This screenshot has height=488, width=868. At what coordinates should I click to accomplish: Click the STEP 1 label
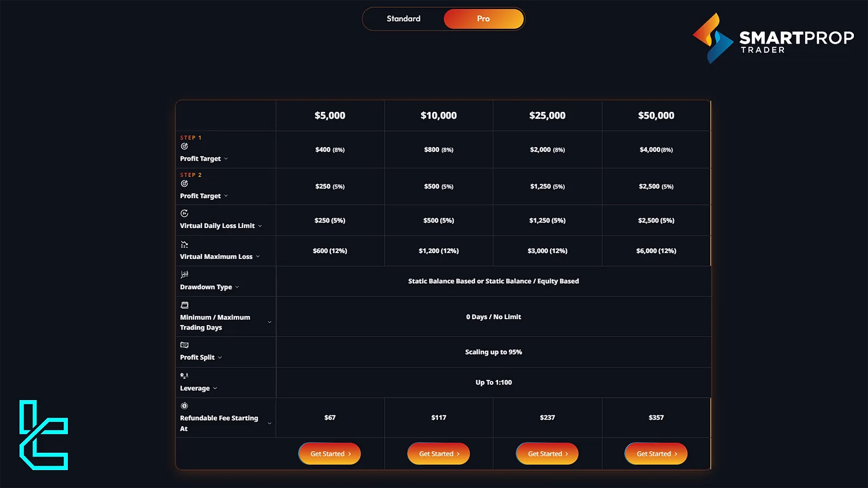pos(191,138)
